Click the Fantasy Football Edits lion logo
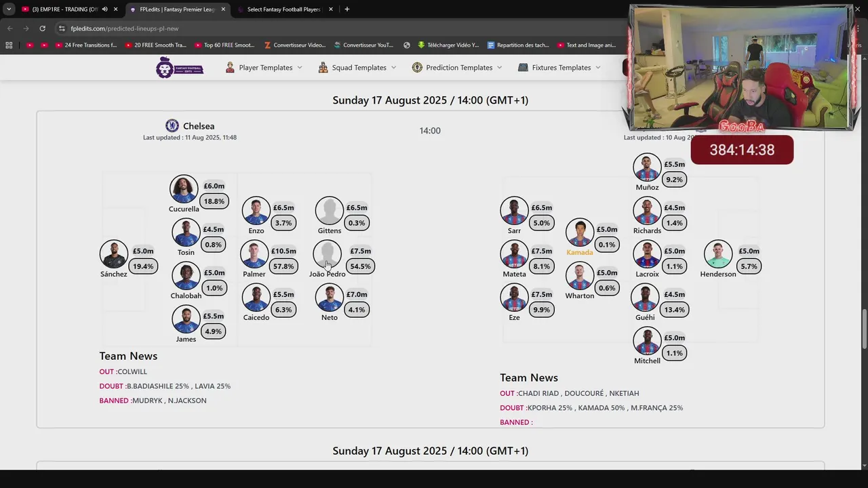 coord(180,68)
